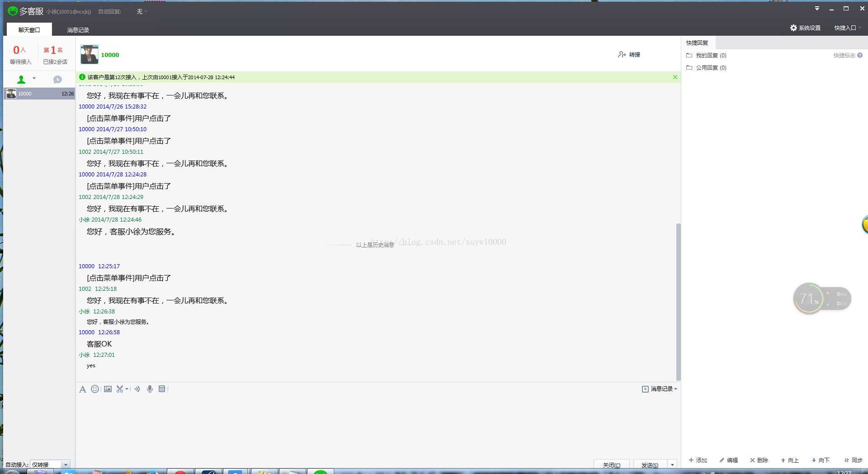Open the 公用回复 (0) folder
This screenshot has height=474, width=868.
click(x=711, y=68)
